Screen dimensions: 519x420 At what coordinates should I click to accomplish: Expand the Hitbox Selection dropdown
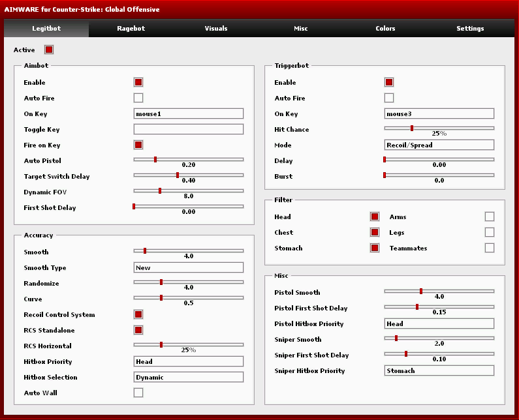click(x=188, y=377)
